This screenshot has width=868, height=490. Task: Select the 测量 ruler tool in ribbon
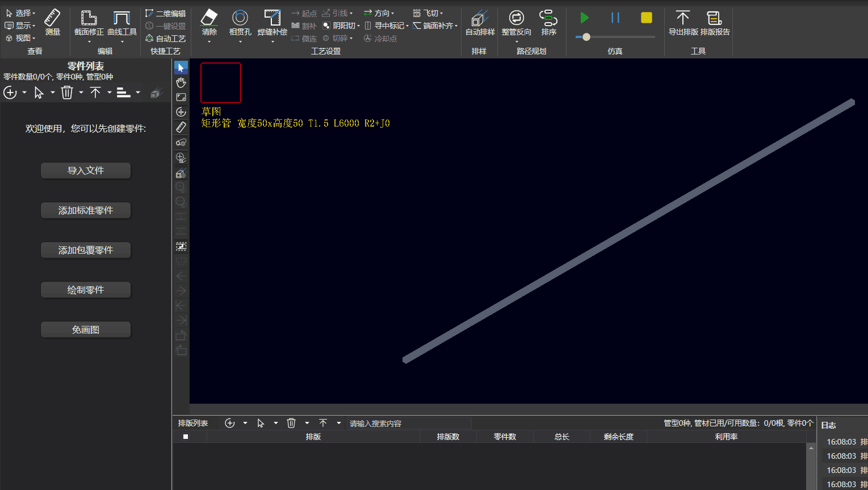click(x=52, y=22)
